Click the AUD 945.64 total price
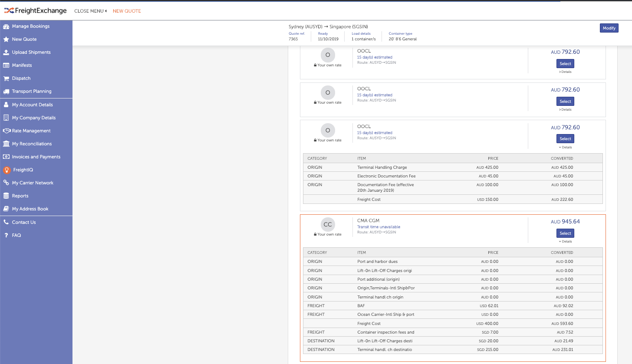632x364 pixels. click(565, 222)
